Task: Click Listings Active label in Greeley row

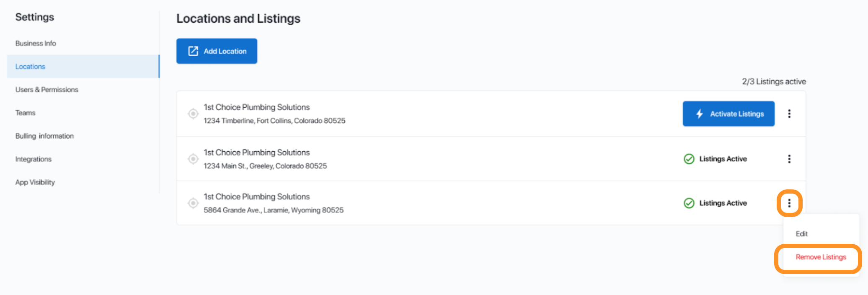Action: point(723,159)
